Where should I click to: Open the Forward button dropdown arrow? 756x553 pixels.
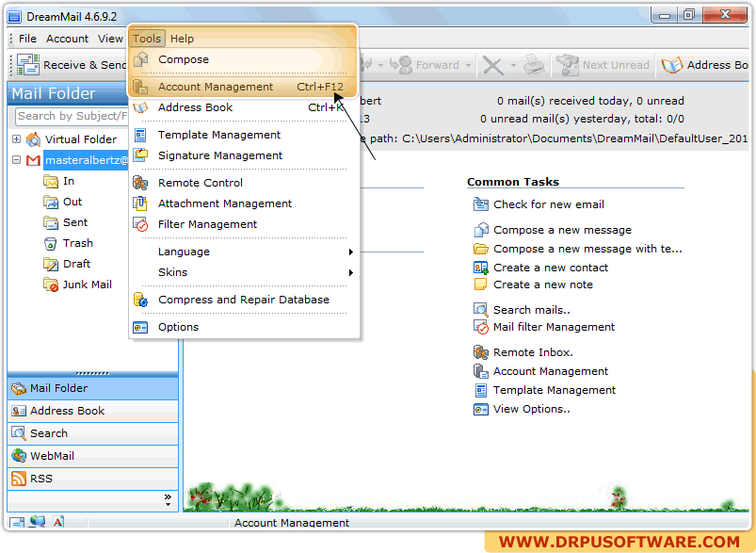coord(468,65)
